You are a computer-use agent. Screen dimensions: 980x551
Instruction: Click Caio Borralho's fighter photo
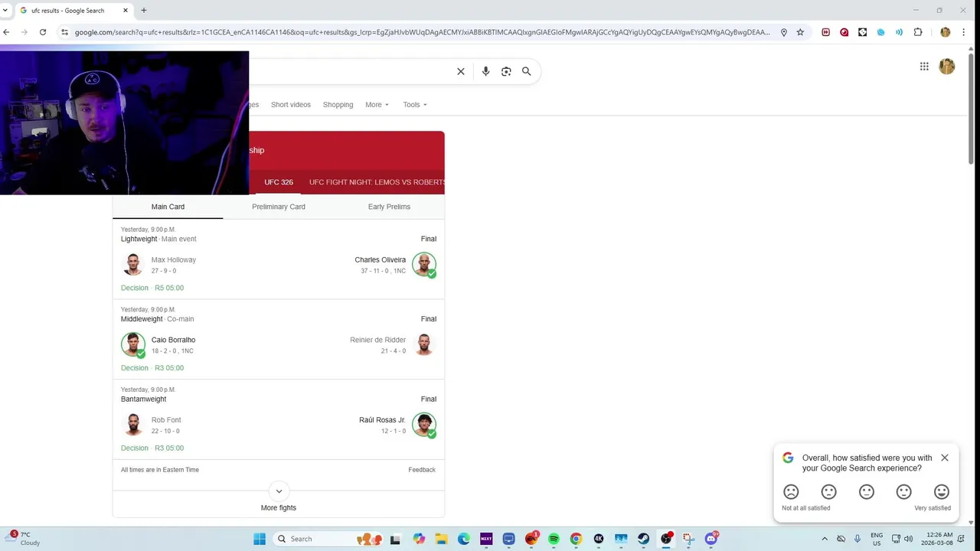133,345
